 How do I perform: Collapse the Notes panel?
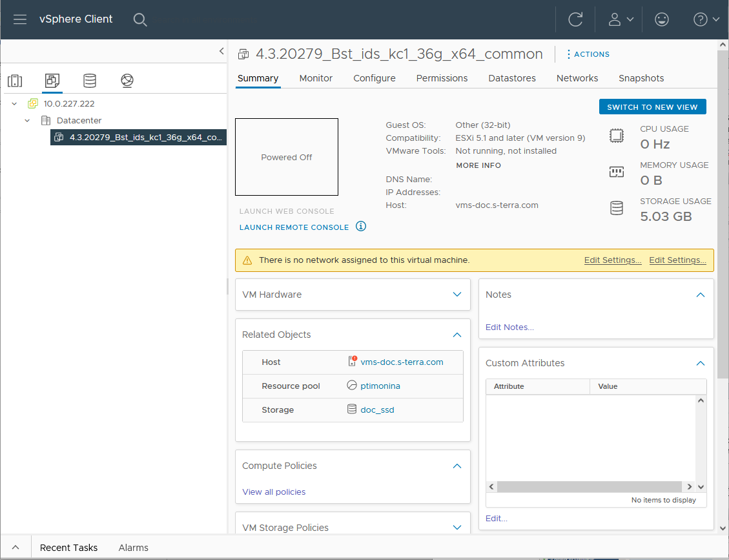(701, 295)
